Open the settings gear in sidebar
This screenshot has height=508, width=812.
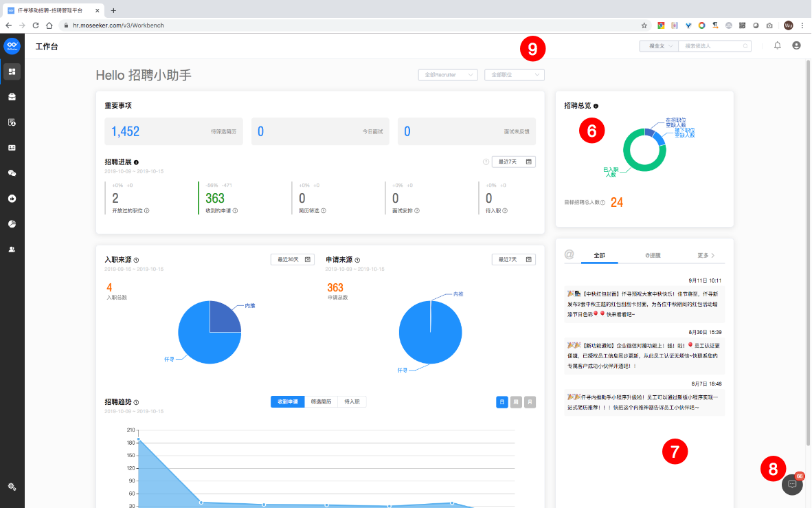click(12, 487)
